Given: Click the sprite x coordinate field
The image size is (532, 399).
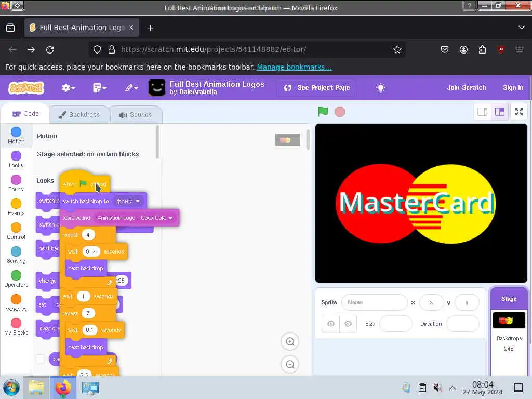Looking at the screenshot, I should point(431,302).
